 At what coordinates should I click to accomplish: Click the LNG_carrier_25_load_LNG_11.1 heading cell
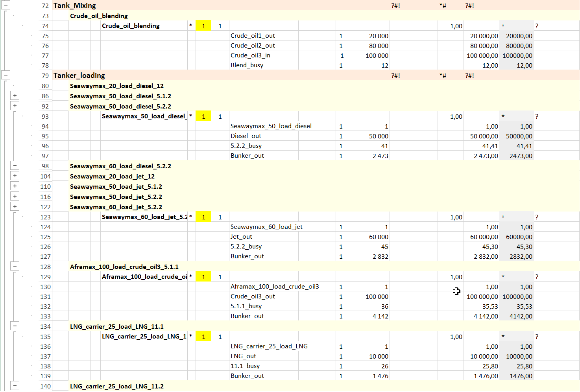point(116,326)
